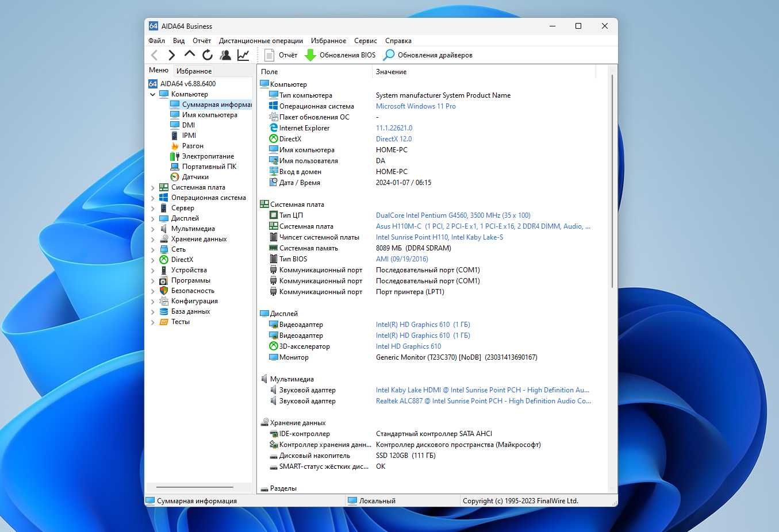Screen dimensions: 779x532
Task: Open Intel Kaby Lake HDMI audio link
Action: pyautogui.click(x=482, y=390)
